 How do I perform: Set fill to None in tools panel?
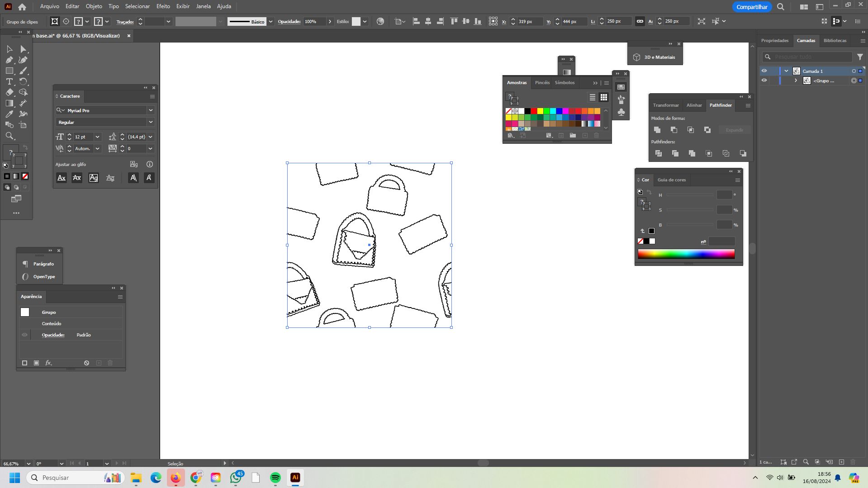click(25, 176)
